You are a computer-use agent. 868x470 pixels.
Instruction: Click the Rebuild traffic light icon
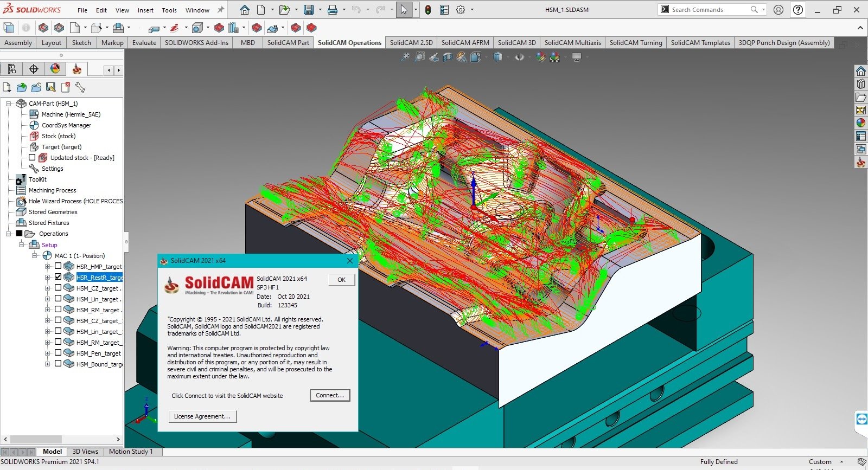coord(428,10)
